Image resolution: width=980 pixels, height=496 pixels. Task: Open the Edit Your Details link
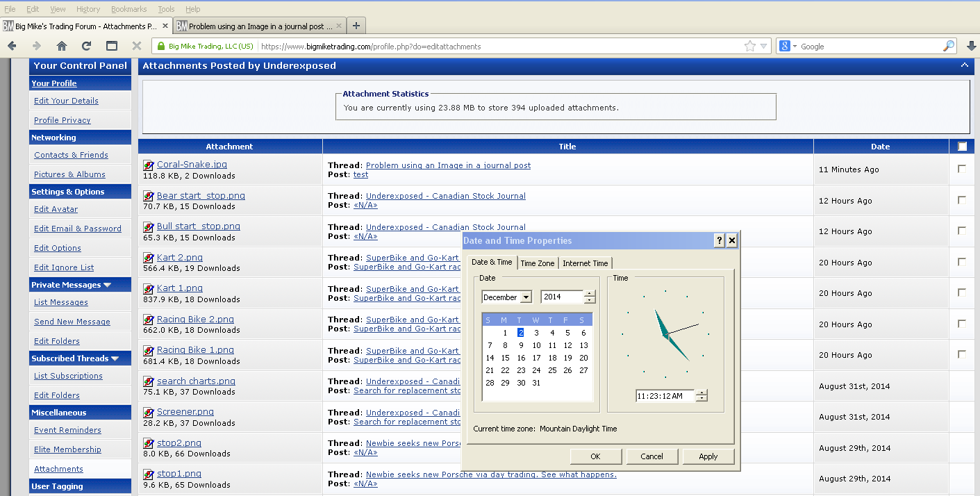(x=66, y=101)
